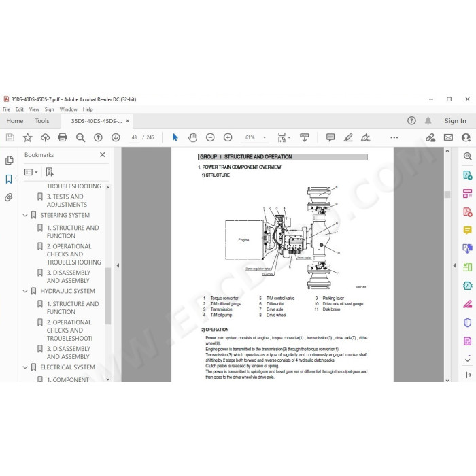Open zoom level dropdown
Viewport: 476px width, 476px height.
265,137
